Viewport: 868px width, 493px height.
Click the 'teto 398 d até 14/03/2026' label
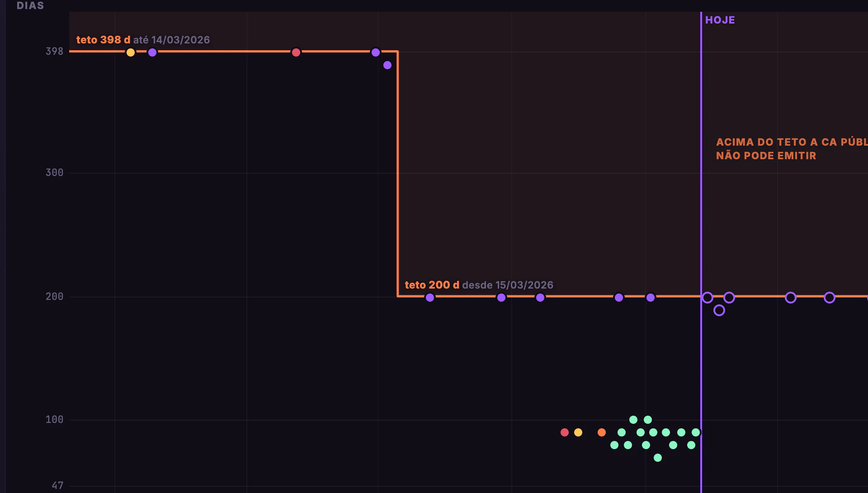(143, 40)
